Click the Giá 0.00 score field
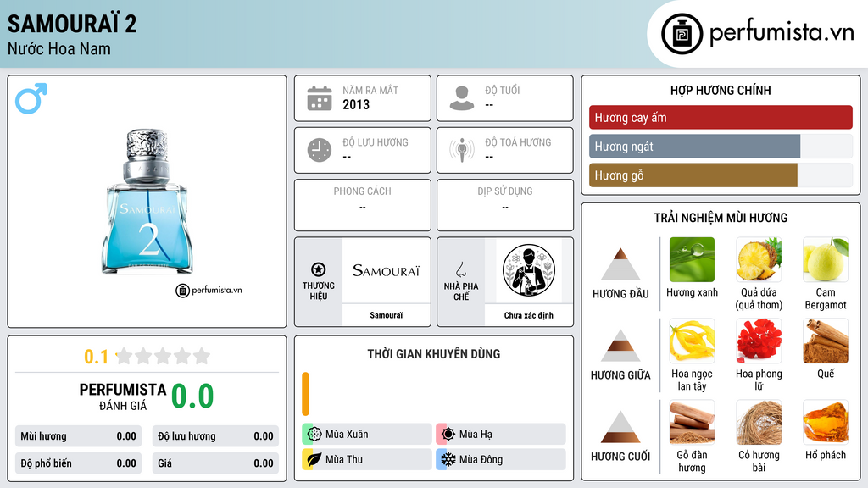This screenshot has width=868, height=488. pyautogui.click(x=215, y=463)
